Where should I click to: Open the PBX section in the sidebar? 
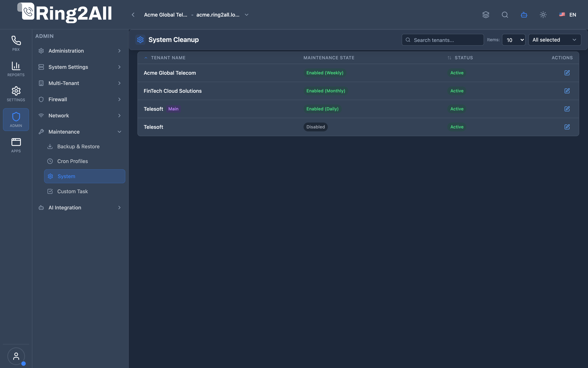pos(16,43)
